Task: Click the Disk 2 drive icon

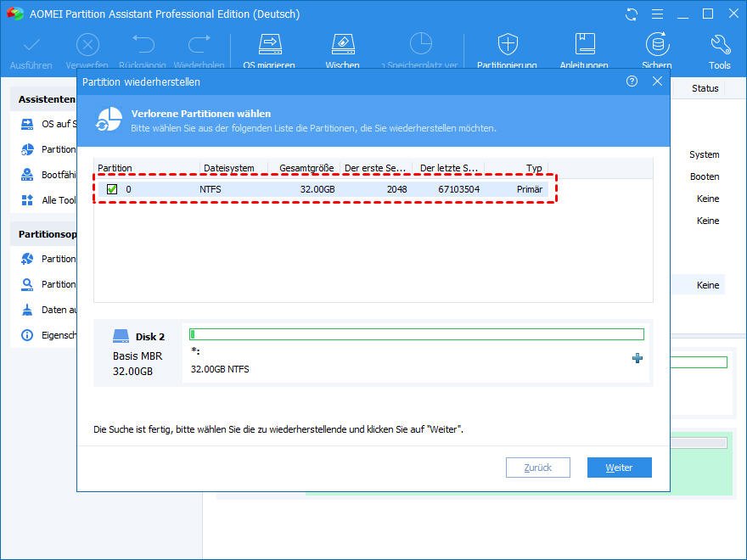Action: click(121, 336)
